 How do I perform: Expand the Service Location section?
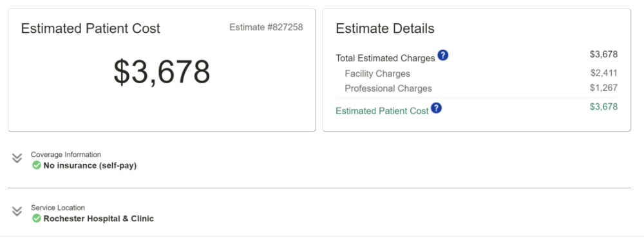17,212
